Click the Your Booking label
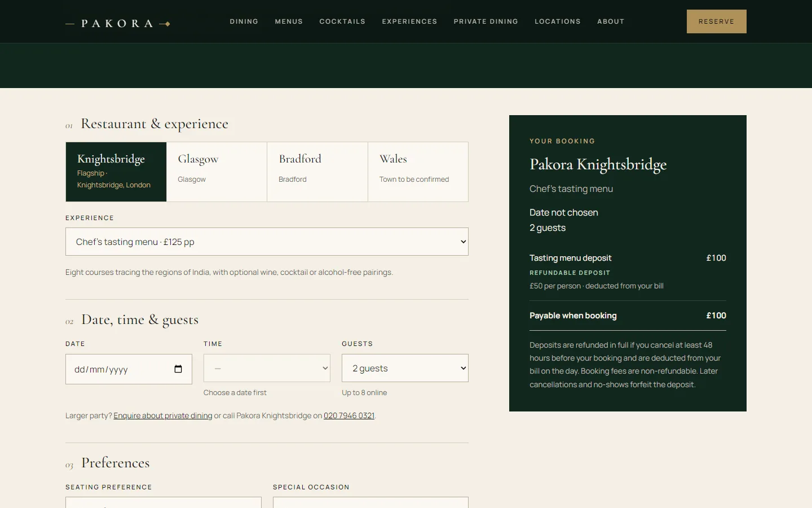Screen dimensions: 812x508 coord(562,141)
